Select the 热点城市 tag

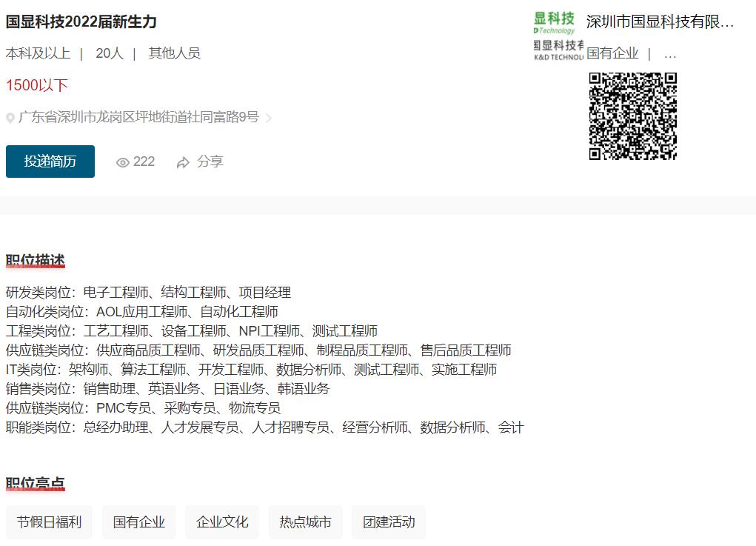pyautogui.click(x=305, y=522)
